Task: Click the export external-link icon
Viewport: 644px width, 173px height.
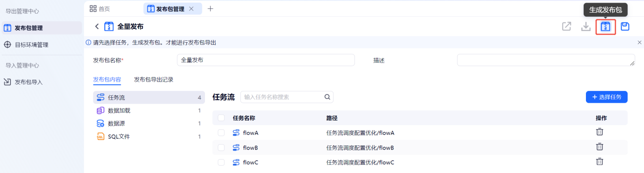Action: [566, 27]
